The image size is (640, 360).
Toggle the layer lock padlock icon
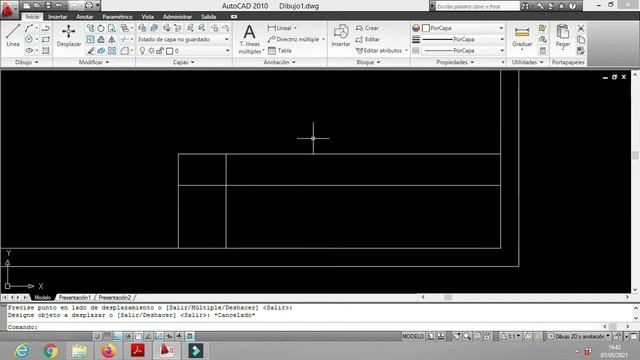160,51
